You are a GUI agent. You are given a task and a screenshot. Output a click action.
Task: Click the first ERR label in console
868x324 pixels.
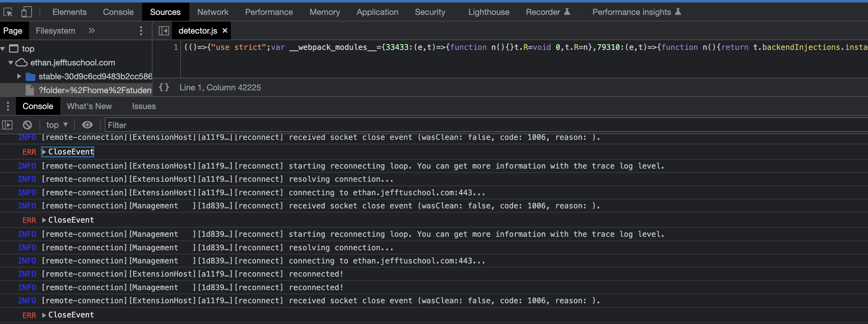[29, 152]
